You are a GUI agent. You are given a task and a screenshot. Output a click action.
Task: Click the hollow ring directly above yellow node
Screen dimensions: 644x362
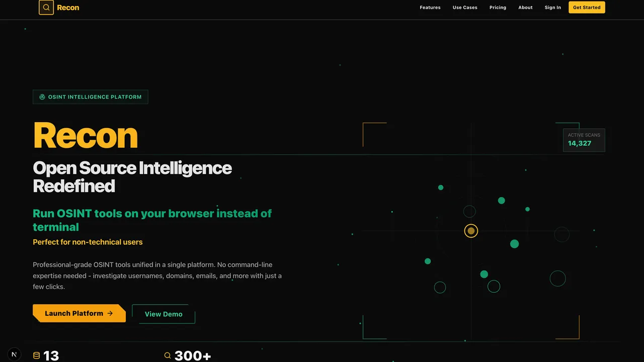click(469, 211)
